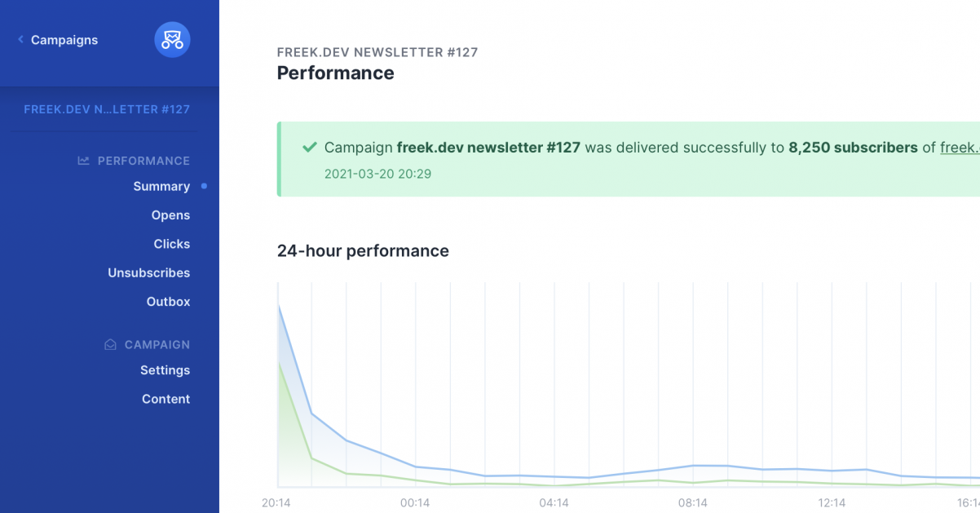This screenshot has height=513, width=980.
Task: View the Unsubscribes list
Action: [x=149, y=273]
